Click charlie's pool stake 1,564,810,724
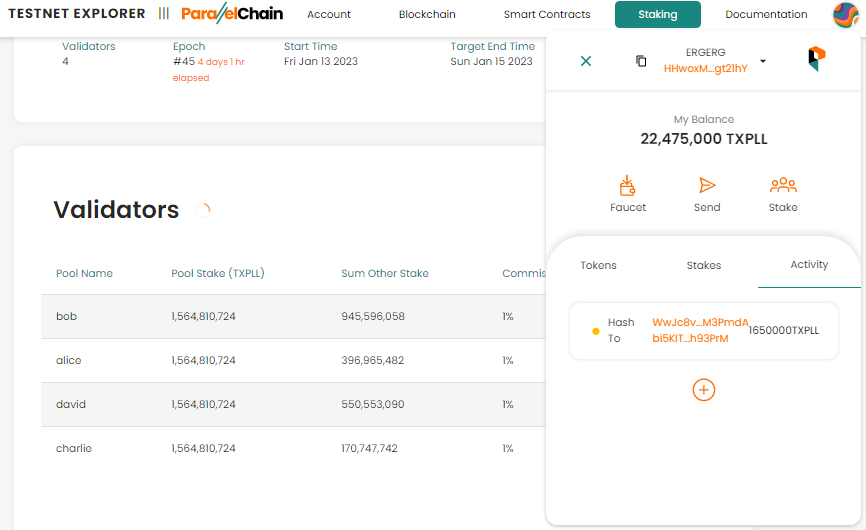 pos(203,448)
